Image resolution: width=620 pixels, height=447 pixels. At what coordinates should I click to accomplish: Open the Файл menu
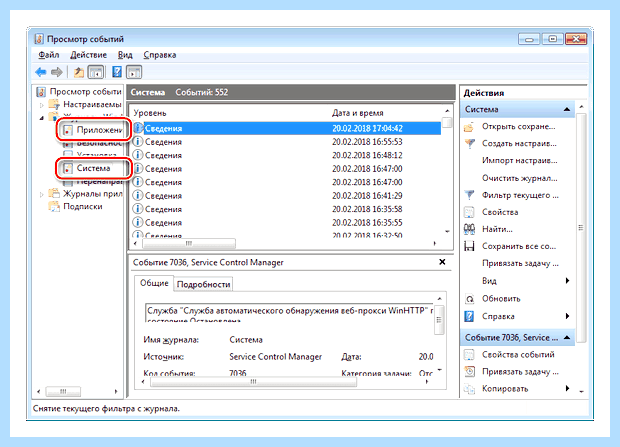click(49, 55)
